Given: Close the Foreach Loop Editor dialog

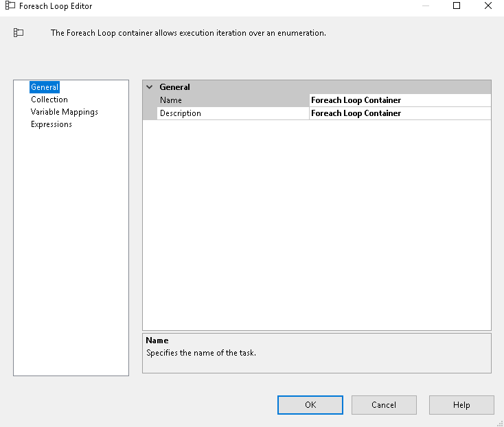Looking at the screenshot, I should click(x=488, y=6).
